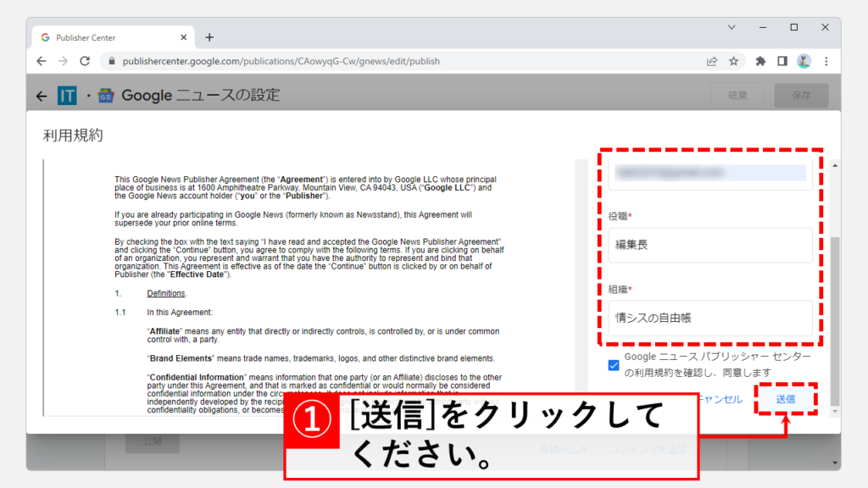Bookmark this page with star icon

coord(733,61)
